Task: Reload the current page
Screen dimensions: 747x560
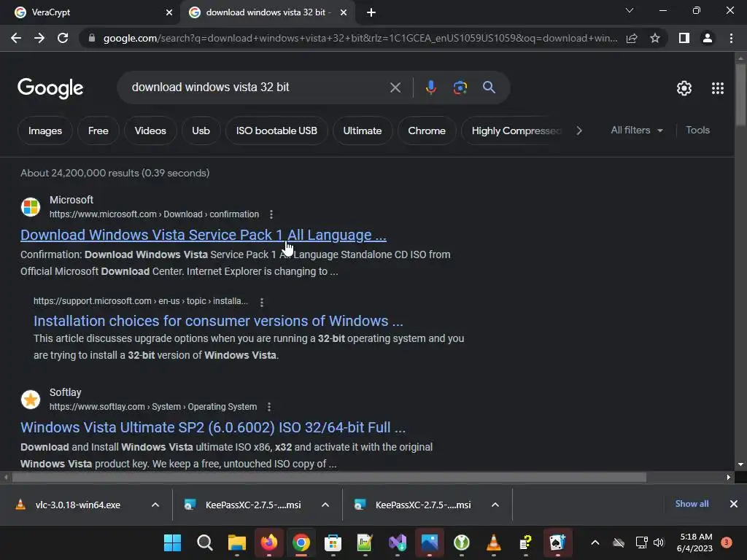Action: coord(63,38)
